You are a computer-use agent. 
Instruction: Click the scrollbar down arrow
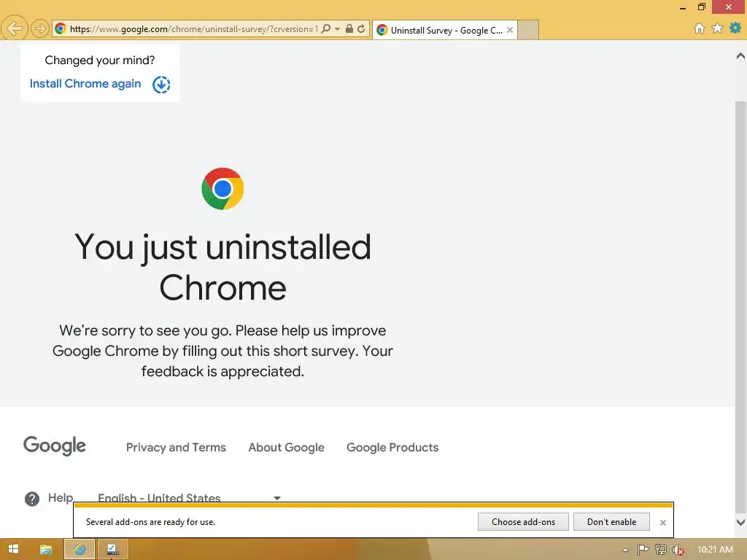741,522
